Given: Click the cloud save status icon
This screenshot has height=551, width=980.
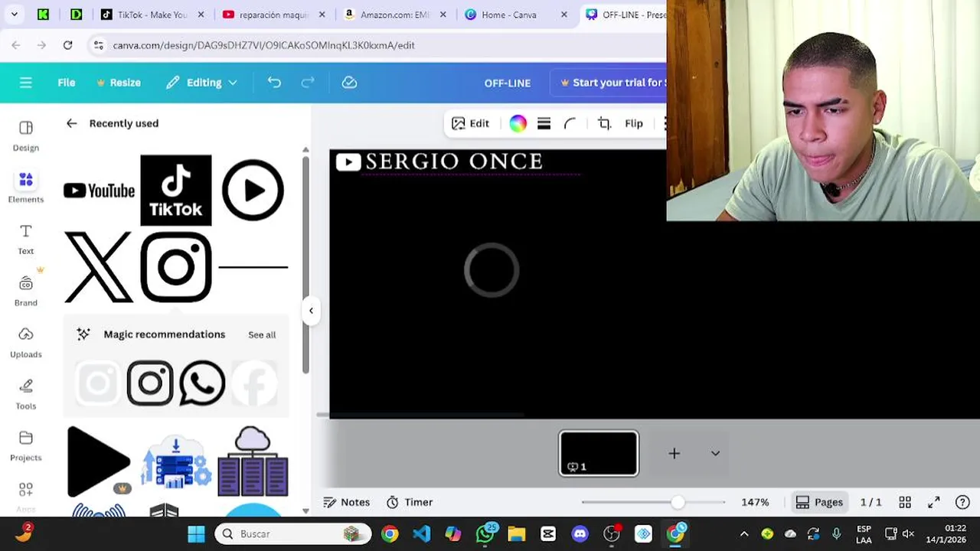Looking at the screenshot, I should click(349, 83).
